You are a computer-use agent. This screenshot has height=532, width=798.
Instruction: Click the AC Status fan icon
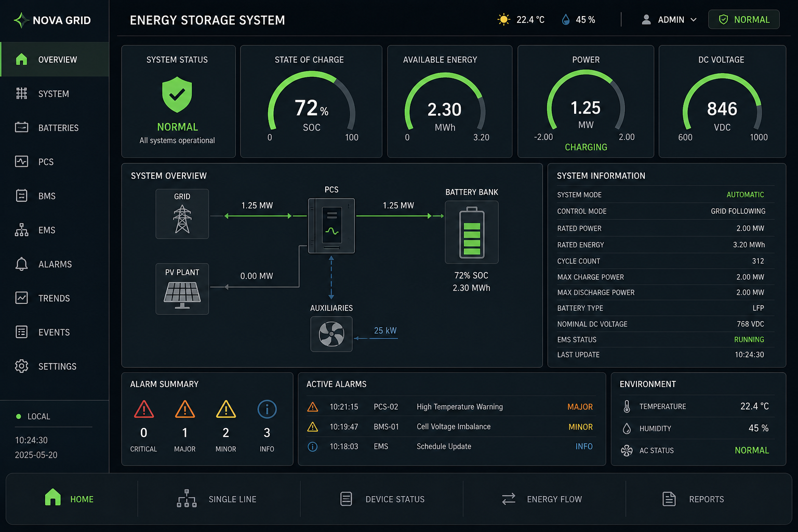(627, 450)
